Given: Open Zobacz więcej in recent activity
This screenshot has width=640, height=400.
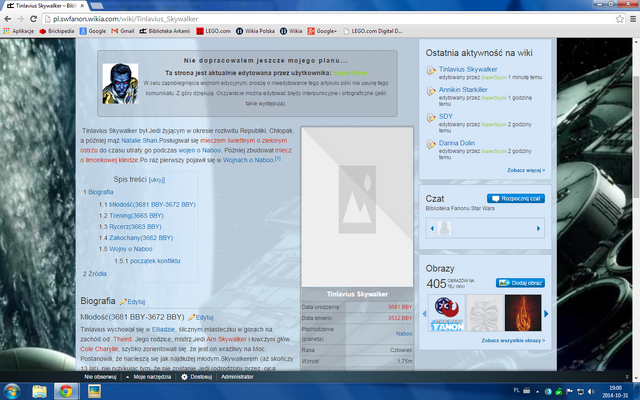Looking at the screenshot, I should coord(526,170).
